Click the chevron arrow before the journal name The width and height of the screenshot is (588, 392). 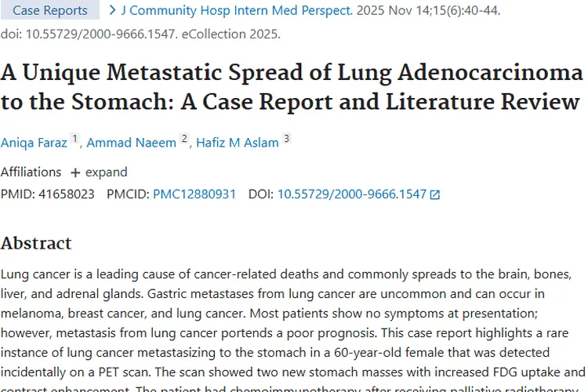click(113, 10)
